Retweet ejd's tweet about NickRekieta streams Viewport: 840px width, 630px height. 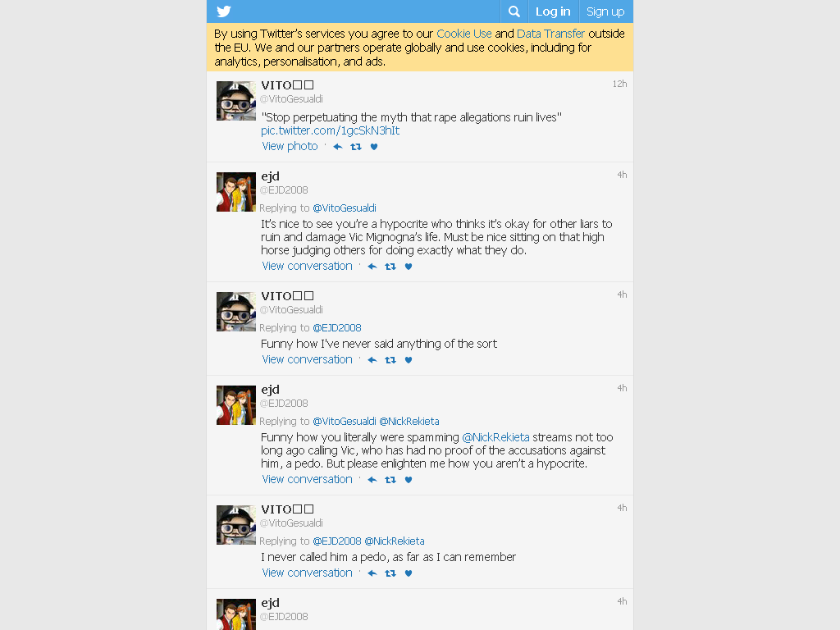click(390, 480)
